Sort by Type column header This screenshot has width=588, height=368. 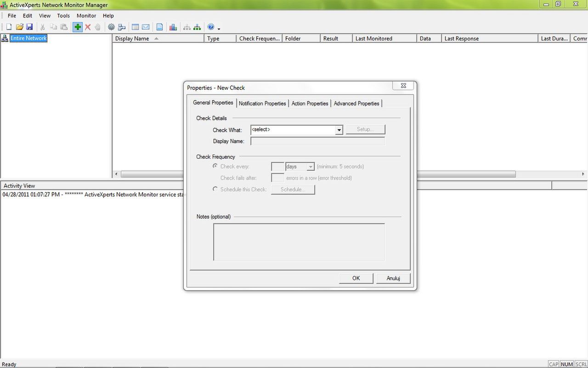[220, 39]
